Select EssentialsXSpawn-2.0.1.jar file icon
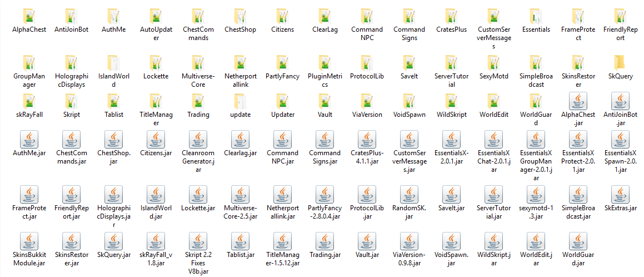The width and height of the screenshot is (644, 277). click(621, 139)
